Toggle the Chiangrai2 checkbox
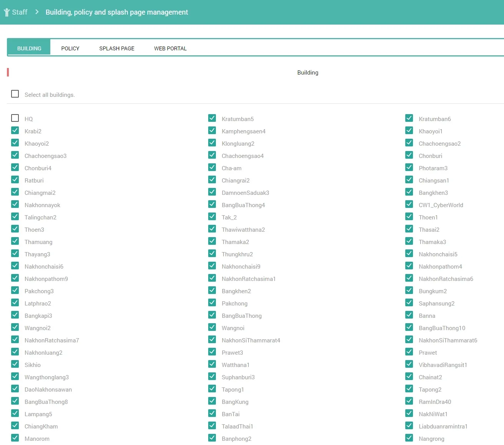 pos(212,179)
